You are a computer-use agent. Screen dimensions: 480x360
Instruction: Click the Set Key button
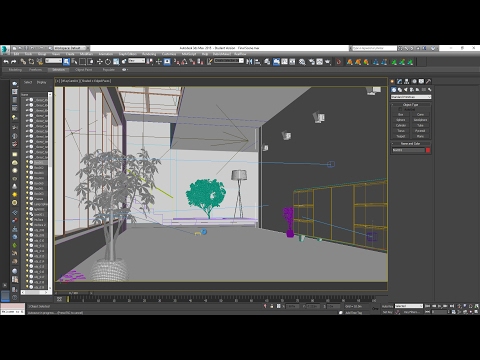pyautogui.click(x=387, y=312)
